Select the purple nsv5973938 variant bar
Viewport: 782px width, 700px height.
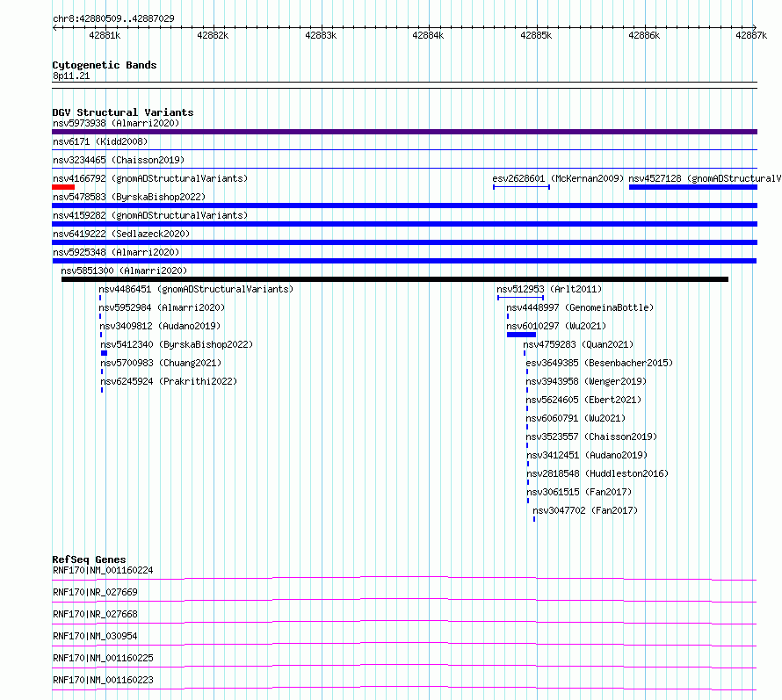point(404,132)
